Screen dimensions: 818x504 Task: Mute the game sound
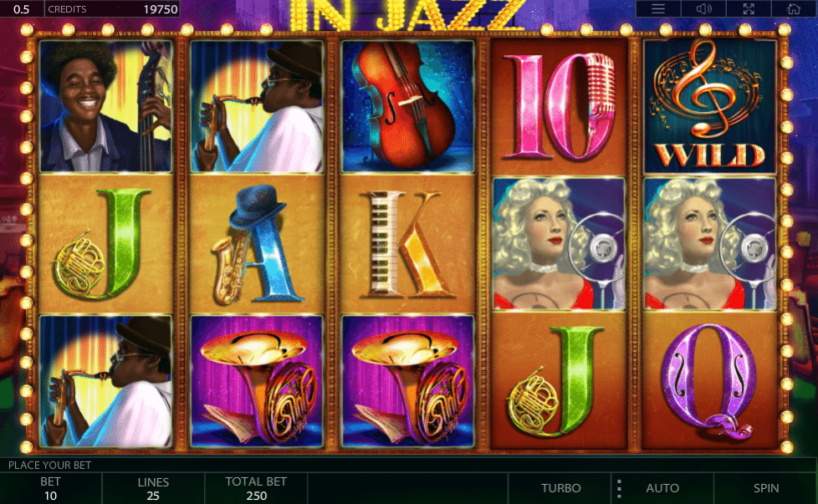703,9
